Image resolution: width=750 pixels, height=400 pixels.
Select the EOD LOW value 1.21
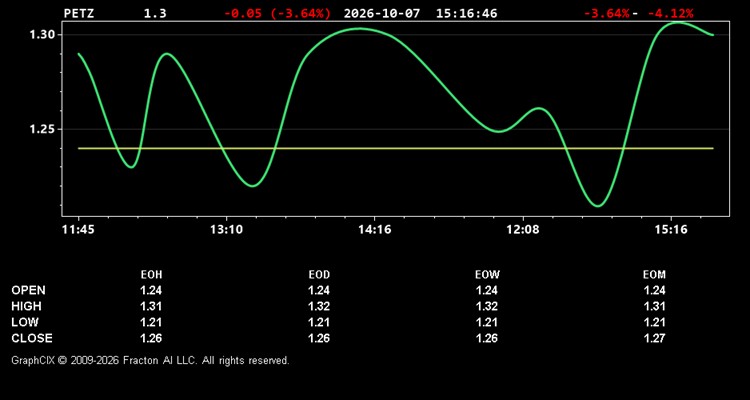click(319, 322)
